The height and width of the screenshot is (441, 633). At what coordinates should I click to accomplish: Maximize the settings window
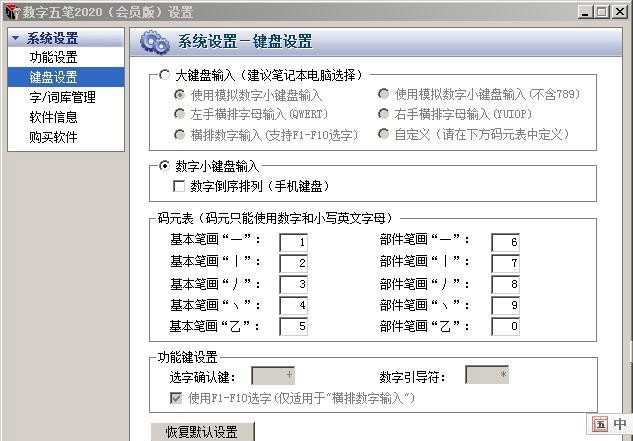602,11
